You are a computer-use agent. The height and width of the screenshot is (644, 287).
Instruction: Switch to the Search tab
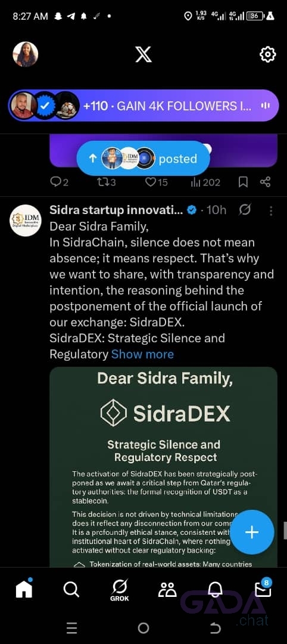(x=71, y=589)
